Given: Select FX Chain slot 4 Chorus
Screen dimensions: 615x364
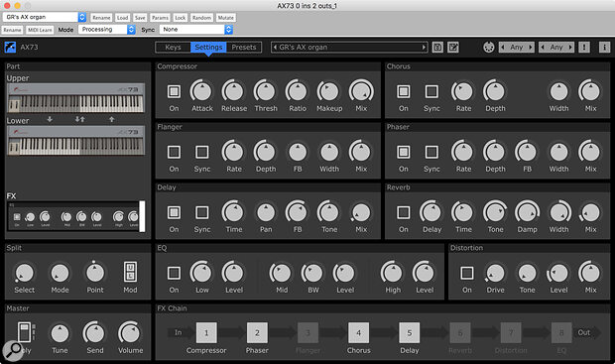Looking at the screenshot, I should pos(358,332).
